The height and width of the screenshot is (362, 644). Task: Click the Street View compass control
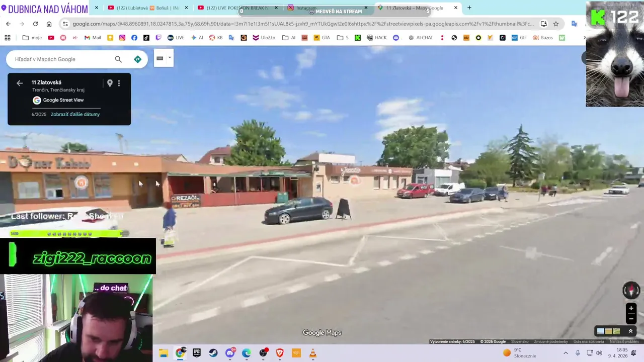(631, 290)
